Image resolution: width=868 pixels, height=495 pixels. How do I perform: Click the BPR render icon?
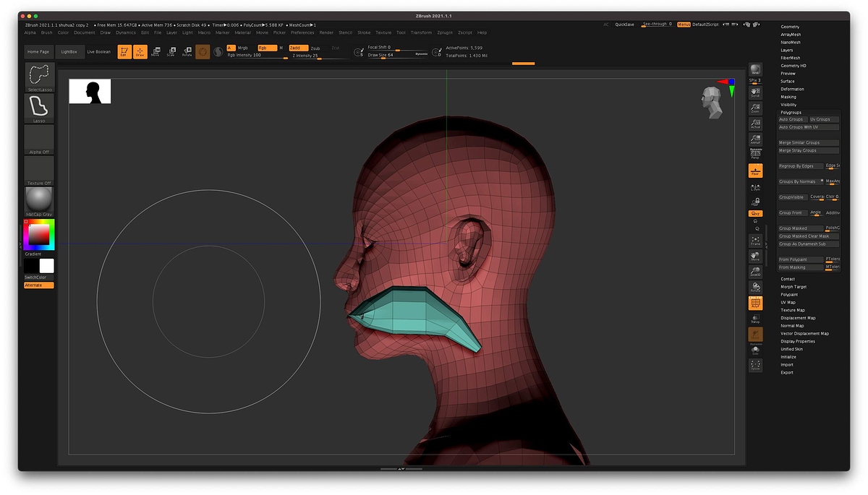(x=755, y=69)
